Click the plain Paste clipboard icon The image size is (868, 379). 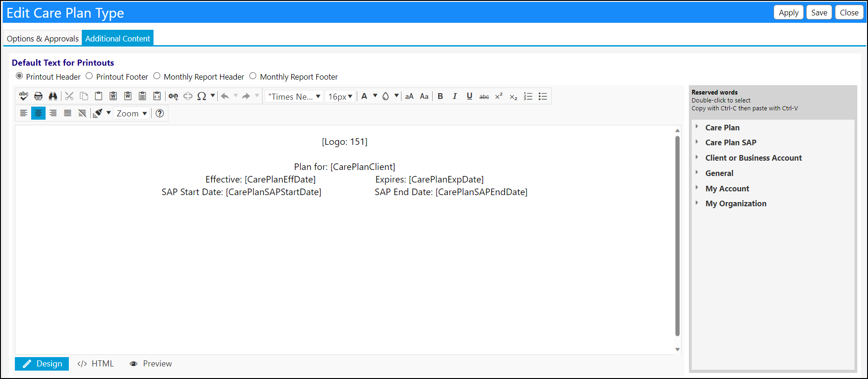pos(99,96)
